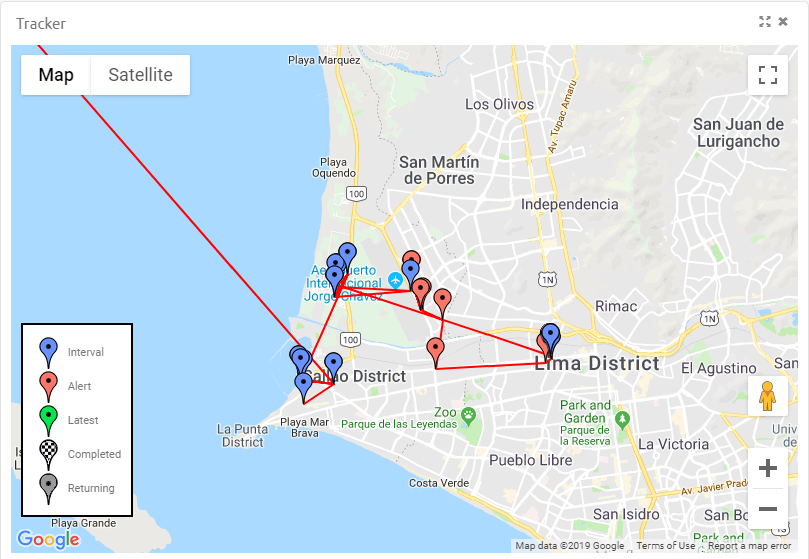
Task: Click the blue Interval pin in legend
Action: [48, 351]
